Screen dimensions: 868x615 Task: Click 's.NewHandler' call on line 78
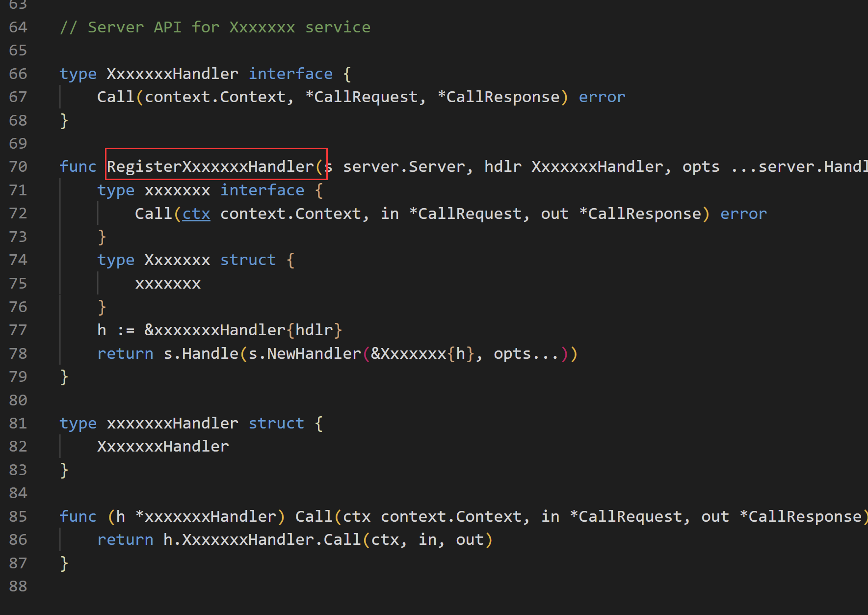(x=305, y=353)
